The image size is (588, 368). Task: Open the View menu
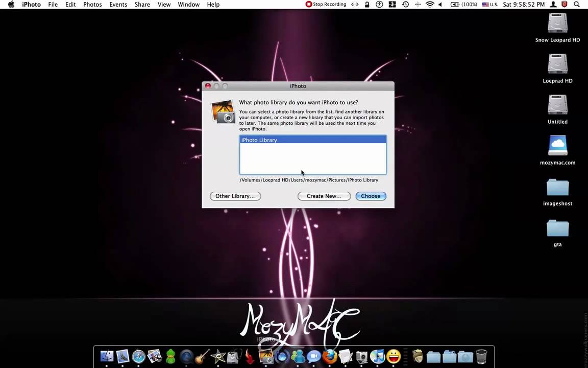pyautogui.click(x=164, y=5)
